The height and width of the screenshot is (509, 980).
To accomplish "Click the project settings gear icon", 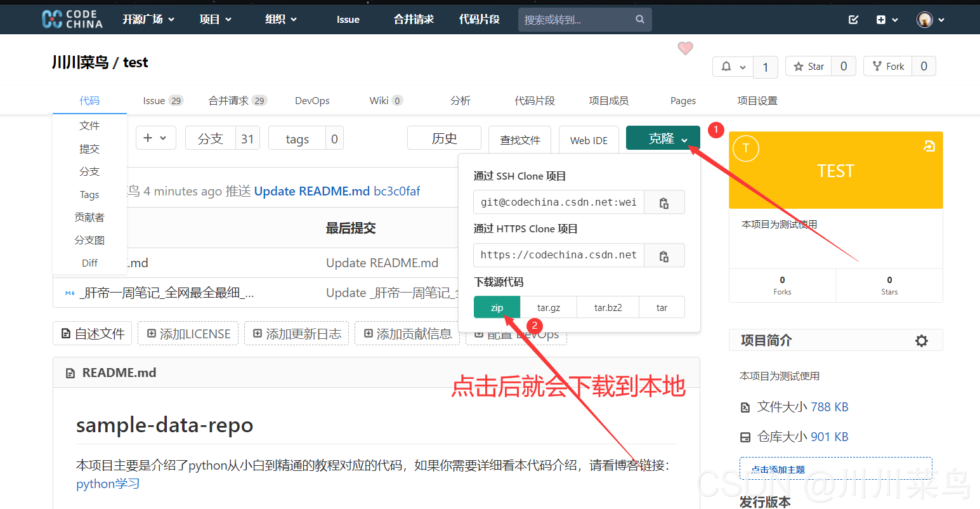I will pos(921,341).
